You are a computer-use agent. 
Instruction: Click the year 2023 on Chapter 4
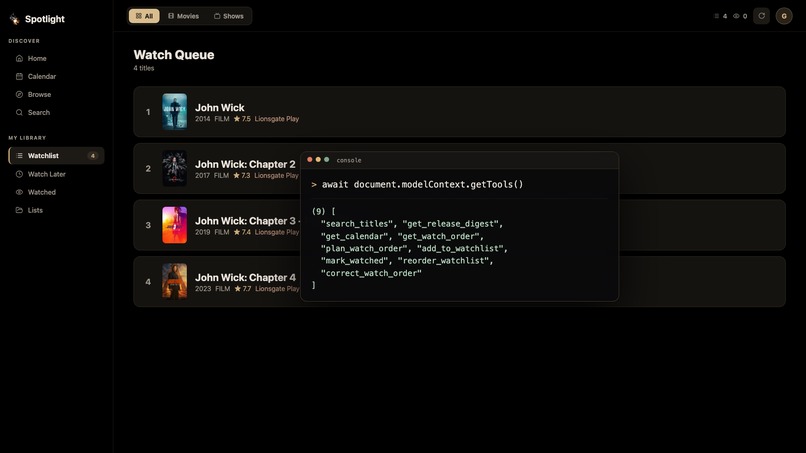click(x=203, y=288)
